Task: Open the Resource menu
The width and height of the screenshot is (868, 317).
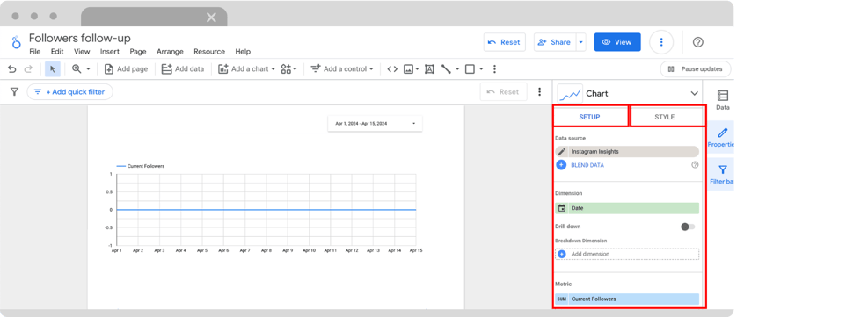Action: pos(209,51)
